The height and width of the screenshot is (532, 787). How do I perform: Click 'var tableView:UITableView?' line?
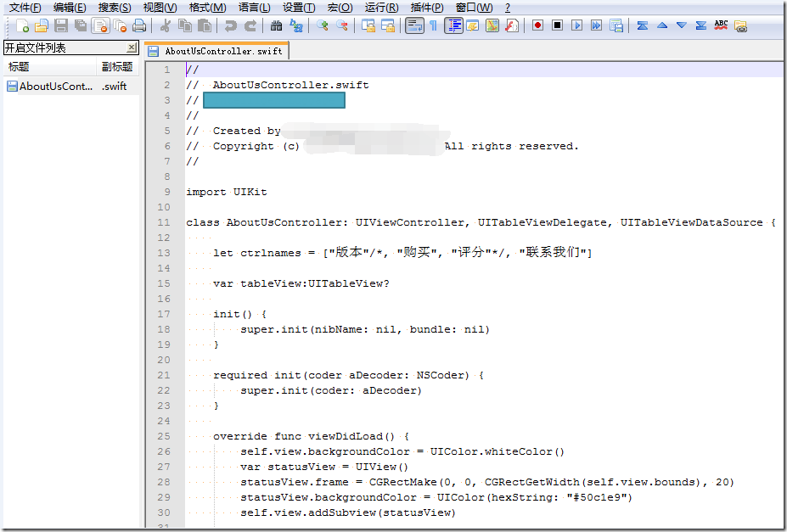click(x=301, y=283)
